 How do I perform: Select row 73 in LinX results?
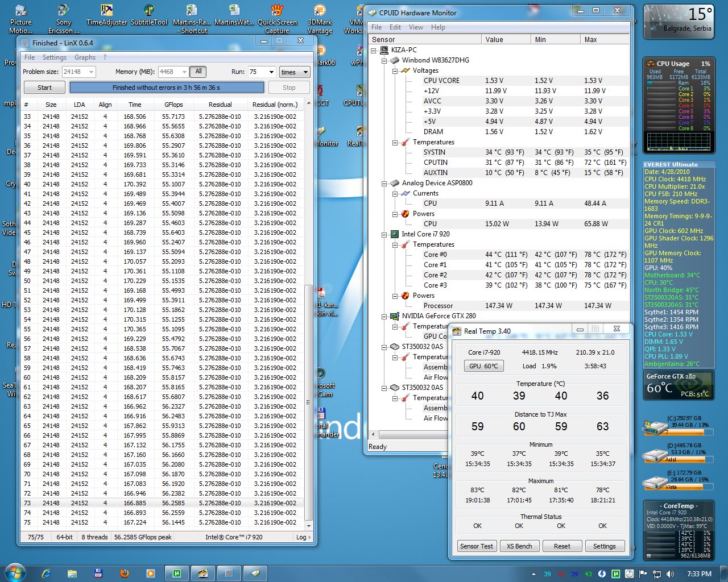pyautogui.click(x=162, y=503)
